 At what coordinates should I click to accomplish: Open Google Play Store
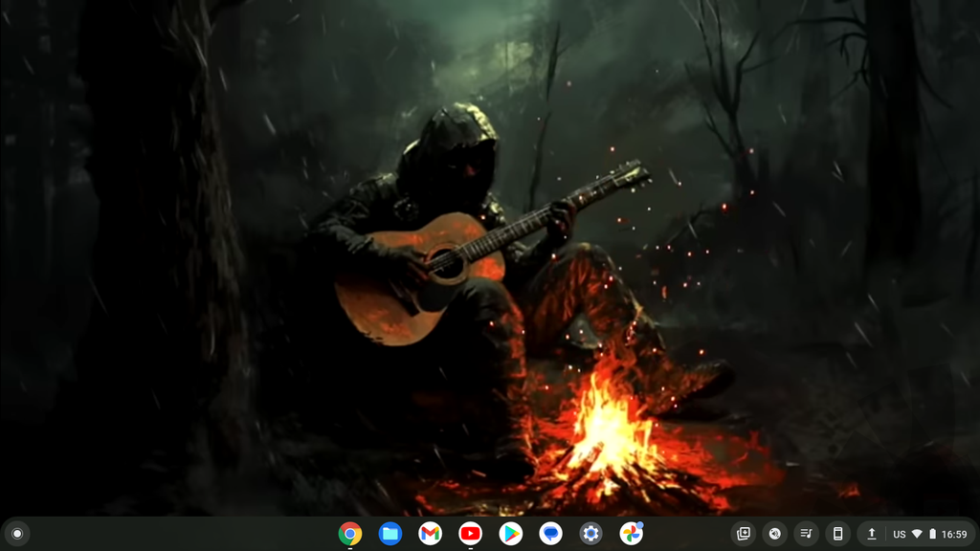[511, 534]
